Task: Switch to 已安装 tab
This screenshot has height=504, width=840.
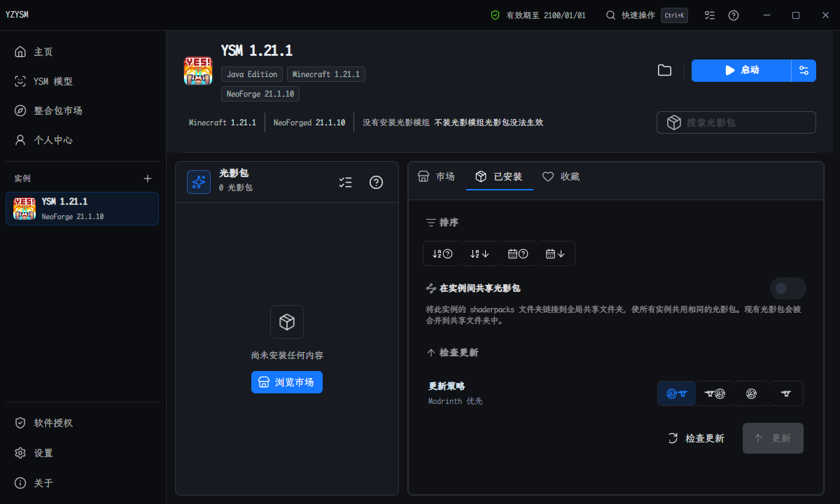Action: coord(499,176)
